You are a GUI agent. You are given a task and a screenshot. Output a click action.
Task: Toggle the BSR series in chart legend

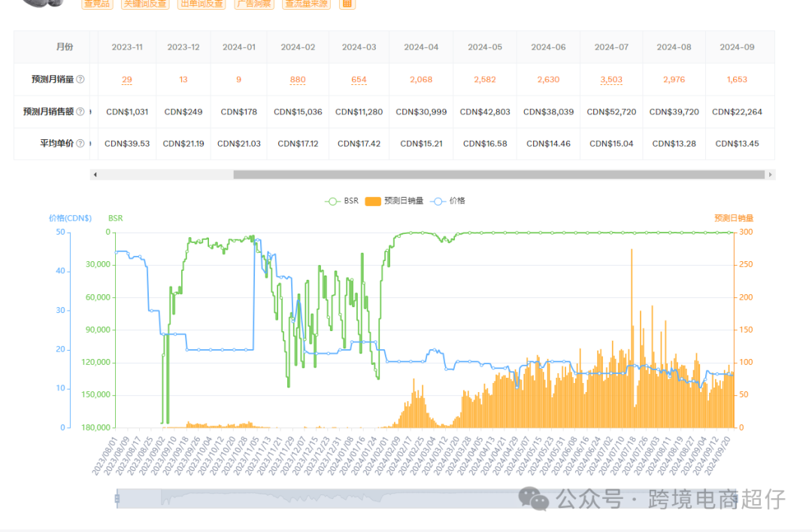[x=341, y=201]
